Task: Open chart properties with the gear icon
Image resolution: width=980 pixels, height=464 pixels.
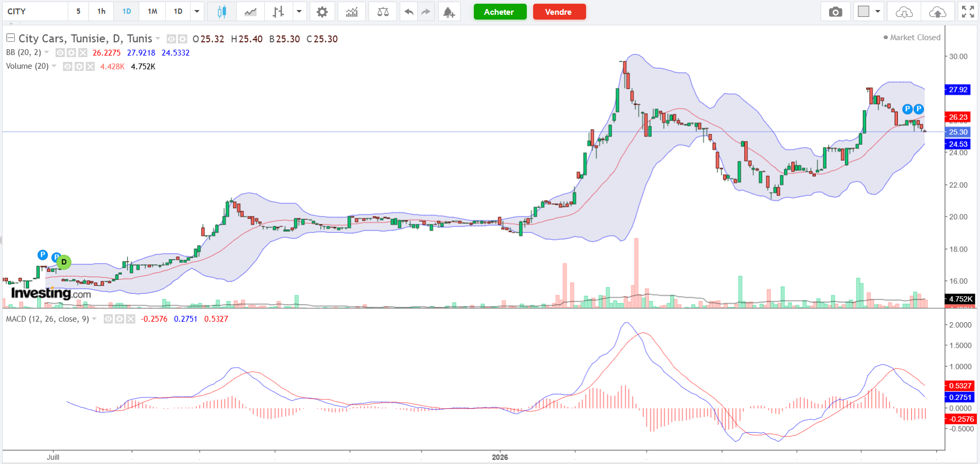Action: coord(322,12)
